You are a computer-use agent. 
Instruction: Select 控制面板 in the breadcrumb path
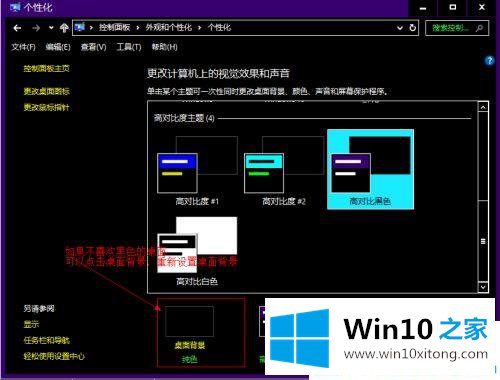click(114, 27)
